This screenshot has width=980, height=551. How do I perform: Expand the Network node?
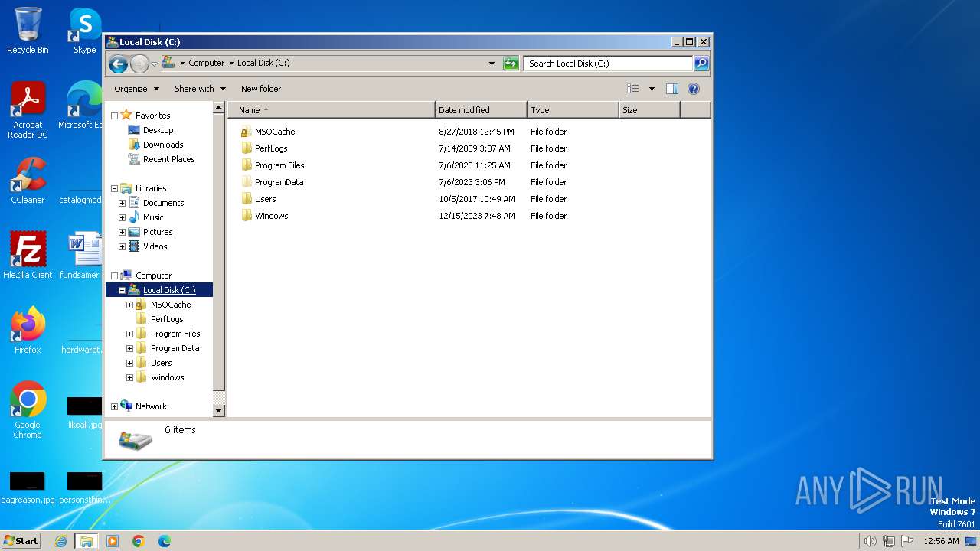coord(114,406)
